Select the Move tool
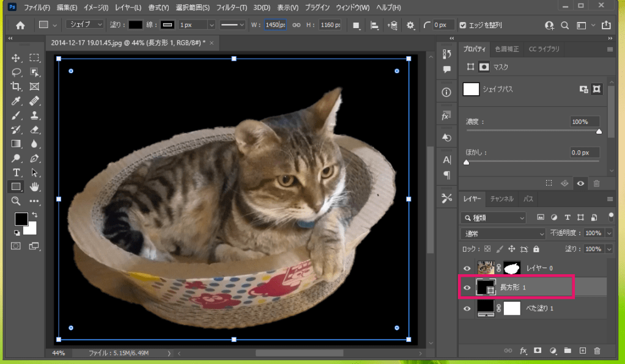625x364 pixels. point(17,58)
